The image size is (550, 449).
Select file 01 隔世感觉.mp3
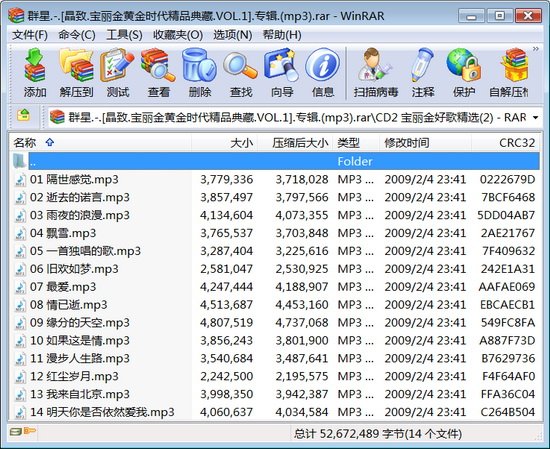click(x=275, y=180)
